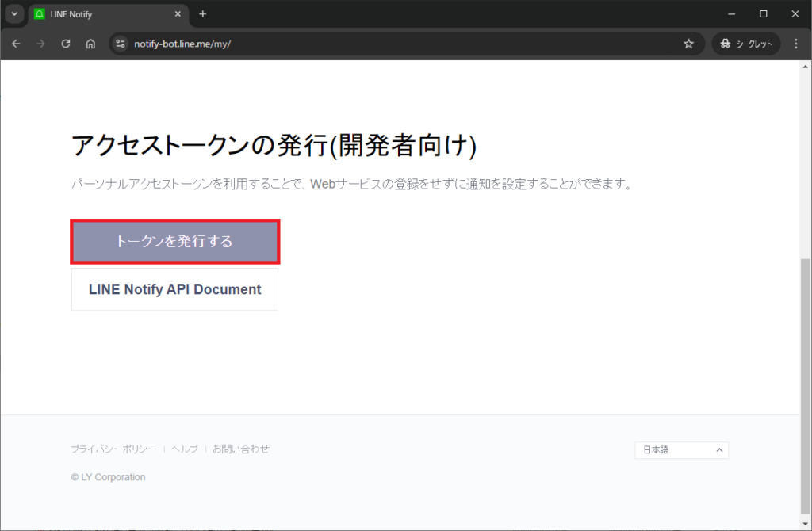The image size is (812, 531).
Task: Bookmark this page with the star icon
Action: tap(688, 44)
